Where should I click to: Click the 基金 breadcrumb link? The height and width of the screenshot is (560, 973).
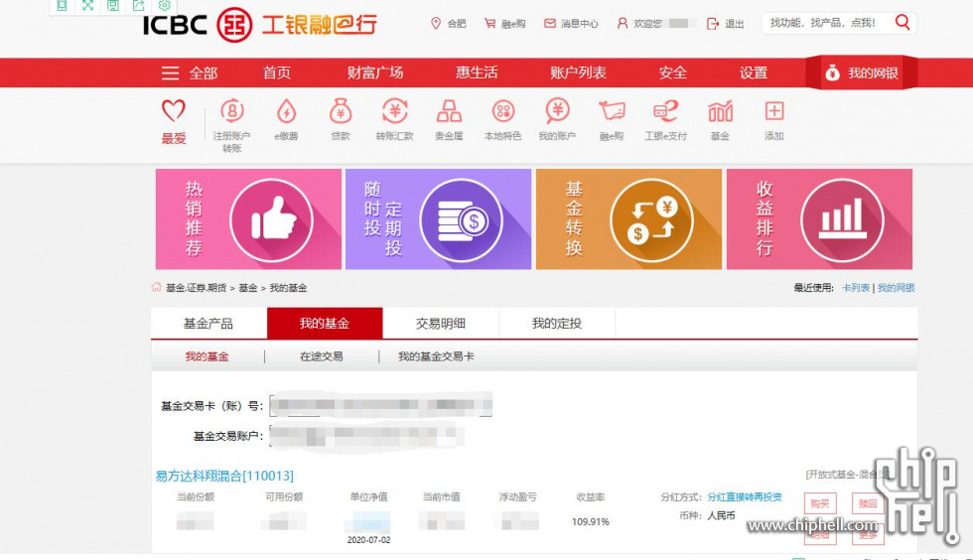tap(247, 288)
